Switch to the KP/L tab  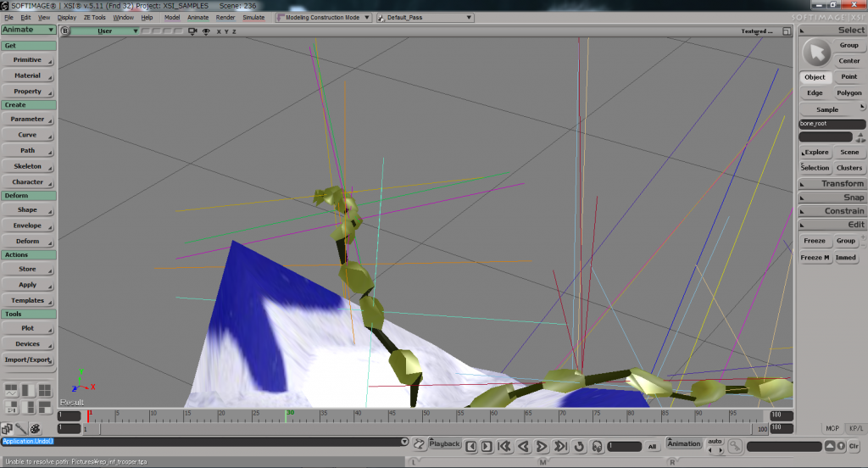[856, 429]
